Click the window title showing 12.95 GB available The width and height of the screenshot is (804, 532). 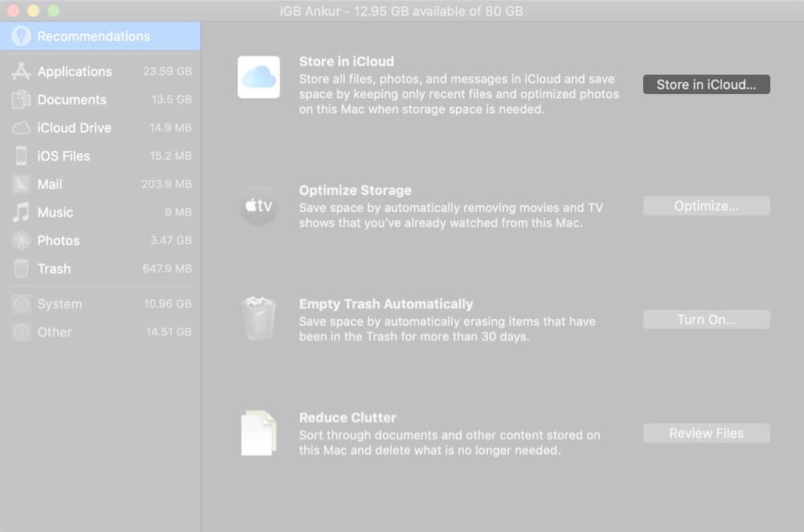pos(401,11)
